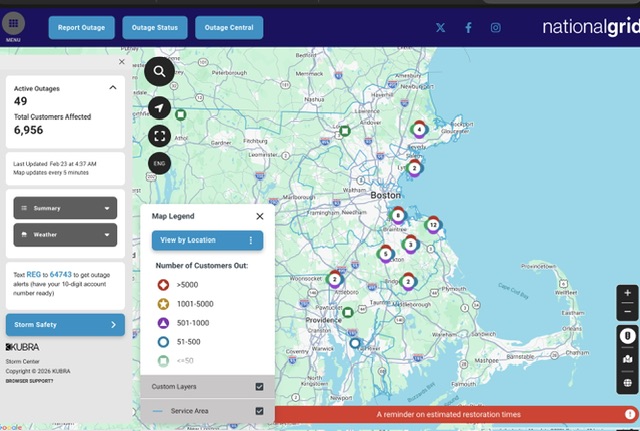This screenshot has width=640, height=431.
Task: Toggle the Custom Layers checkbox
Action: click(x=259, y=386)
